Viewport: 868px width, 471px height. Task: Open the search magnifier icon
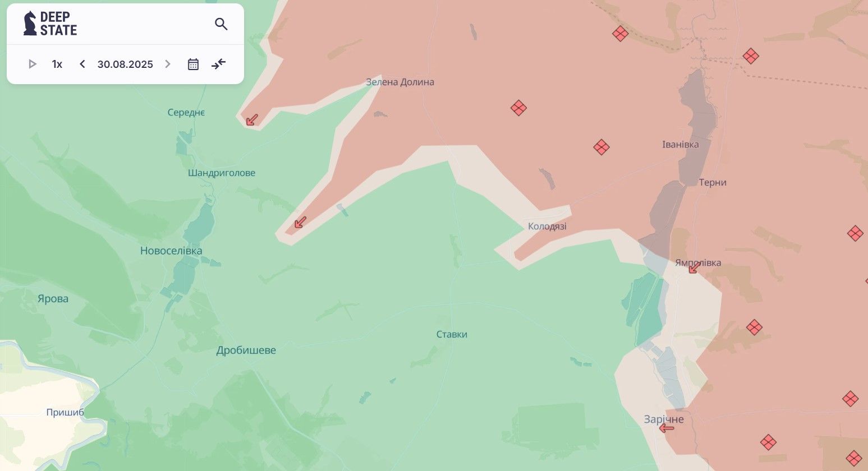[x=221, y=24]
